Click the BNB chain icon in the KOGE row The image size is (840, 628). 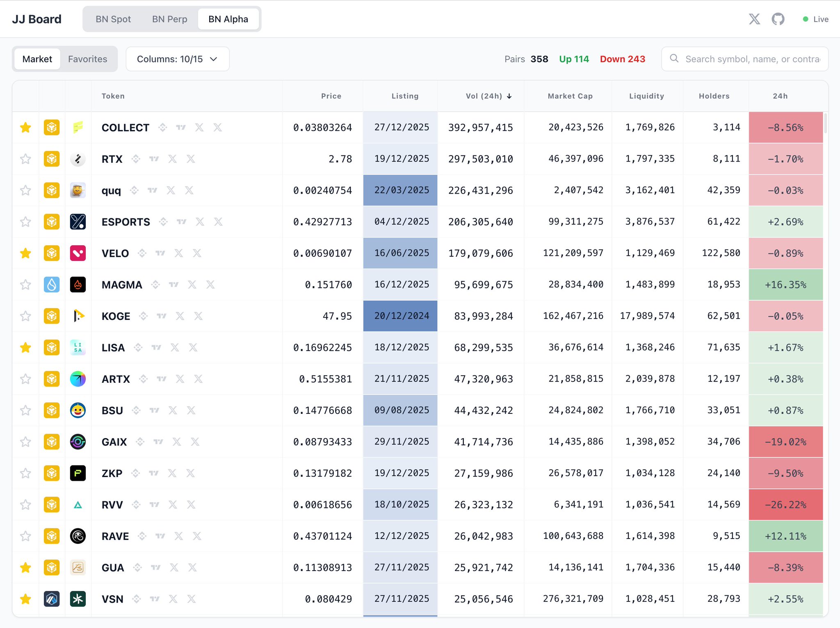[x=52, y=316]
